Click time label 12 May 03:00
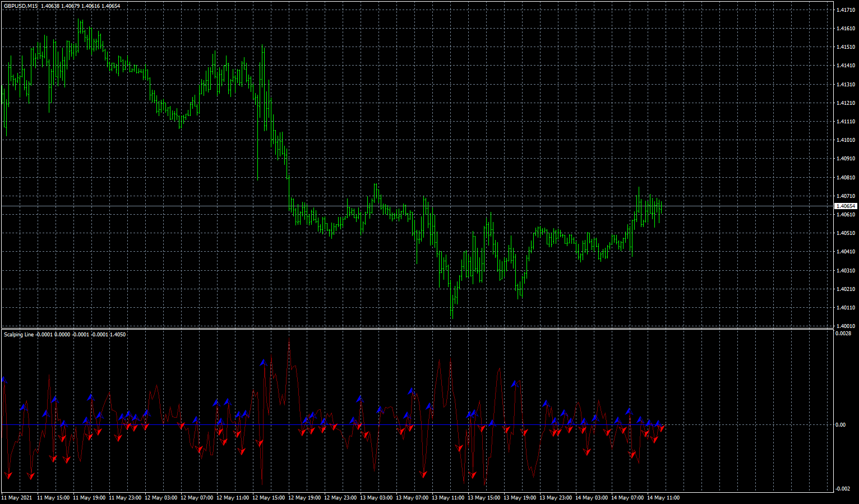Screen dimensions: 859x504 (x=161, y=498)
